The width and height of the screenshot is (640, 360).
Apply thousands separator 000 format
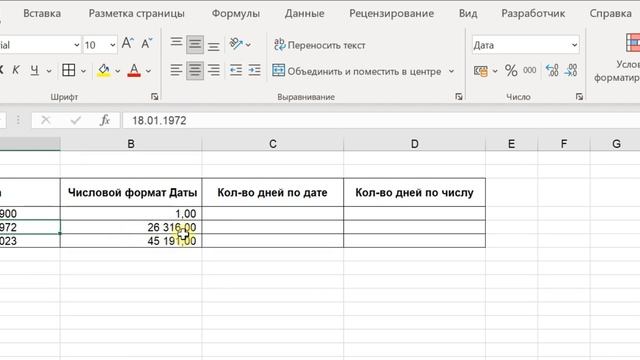[530, 71]
